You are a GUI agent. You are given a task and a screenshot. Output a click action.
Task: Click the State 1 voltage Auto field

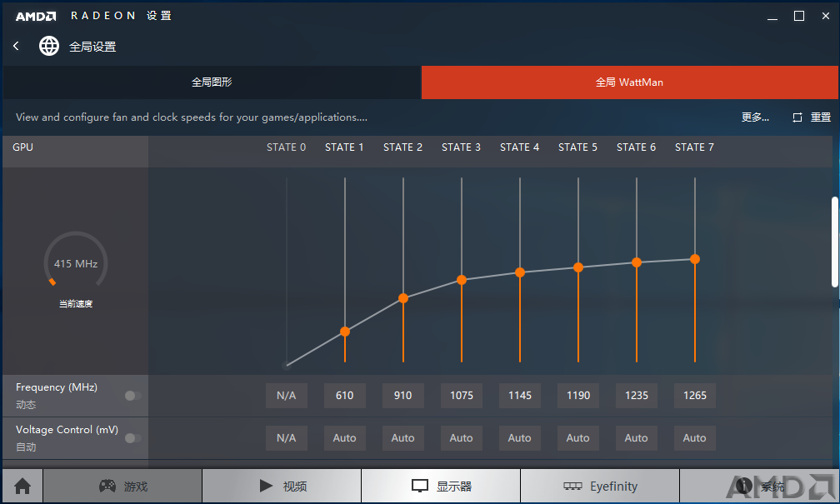[345, 438]
